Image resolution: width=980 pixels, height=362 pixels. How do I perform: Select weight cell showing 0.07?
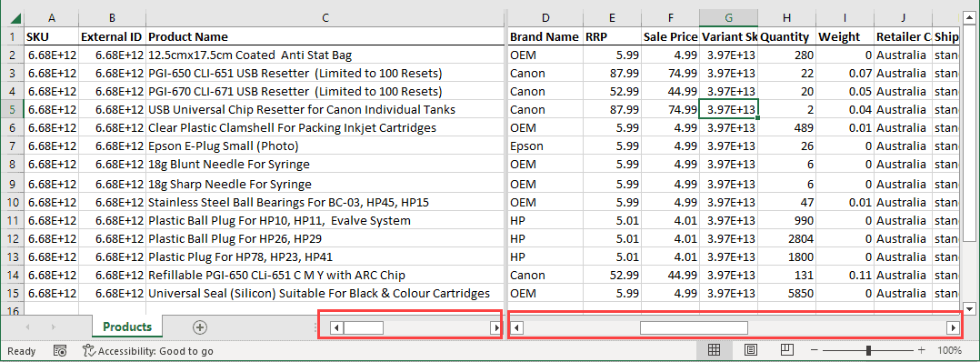pos(845,73)
